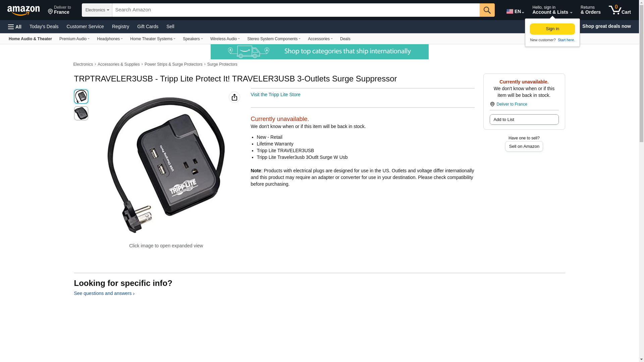Image resolution: width=644 pixels, height=362 pixels.
Task: Click Deliver to France location icon in header
Action: [50, 12]
